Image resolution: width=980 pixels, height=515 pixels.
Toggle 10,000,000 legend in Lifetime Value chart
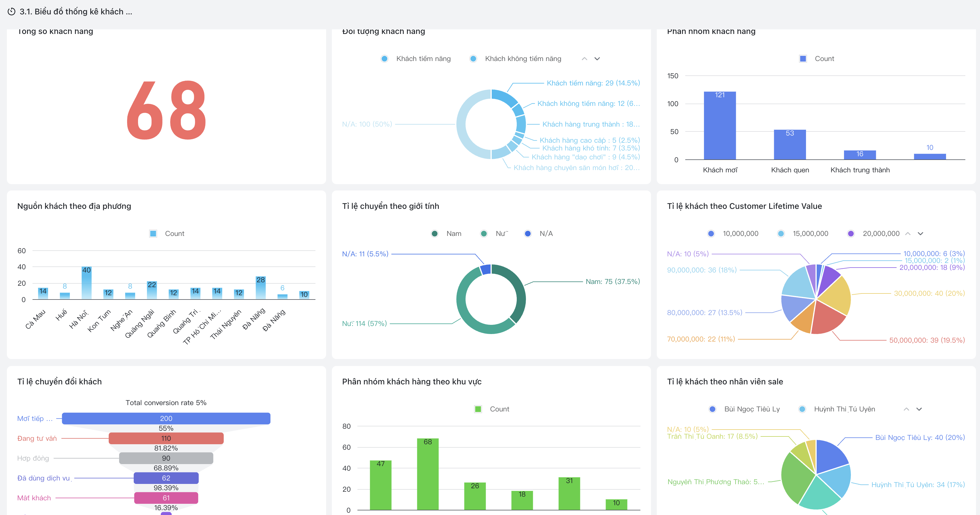pos(733,233)
